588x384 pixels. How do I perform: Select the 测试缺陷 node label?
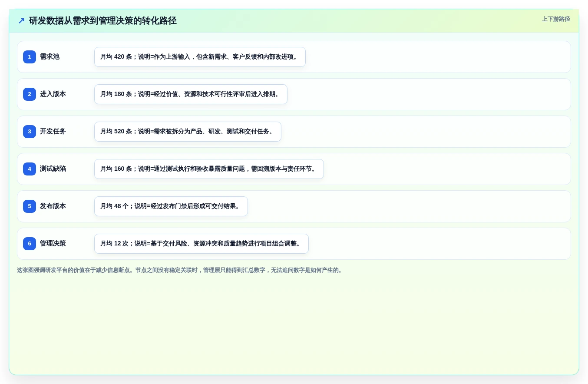pyautogui.click(x=53, y=169)
